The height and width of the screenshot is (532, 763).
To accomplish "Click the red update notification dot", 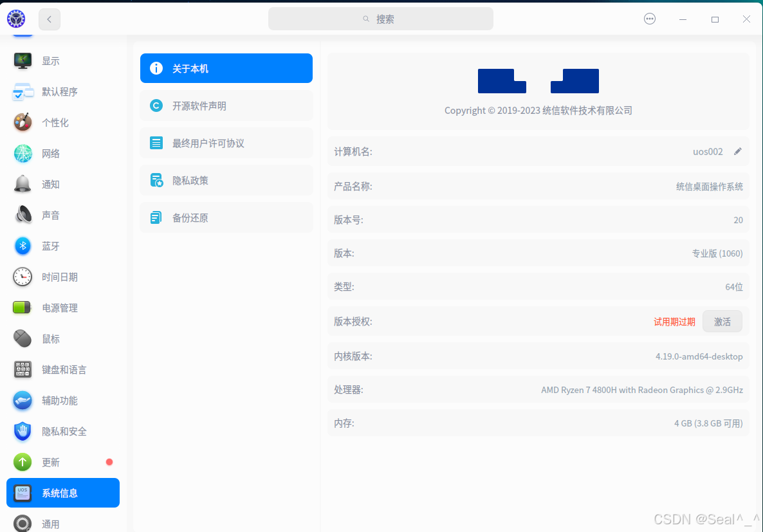I will [109, 462].
